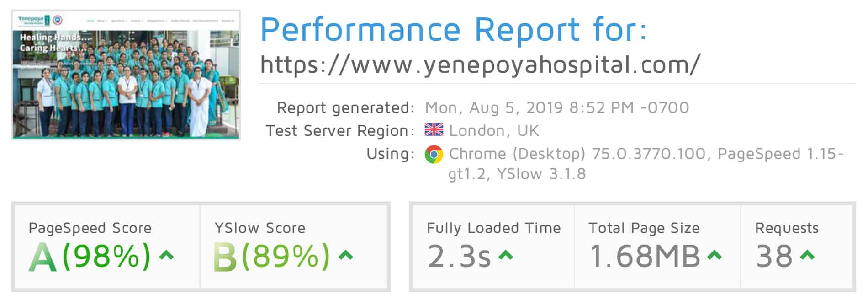Click the UK flag icon
Image resolution: width=868 pixels, height=306 pixels.
point(434,130)
